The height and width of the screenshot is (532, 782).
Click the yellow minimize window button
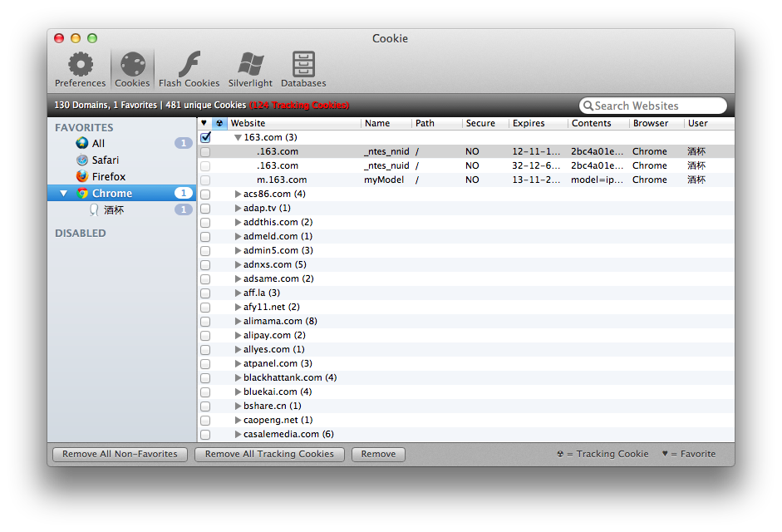point(76,38)
